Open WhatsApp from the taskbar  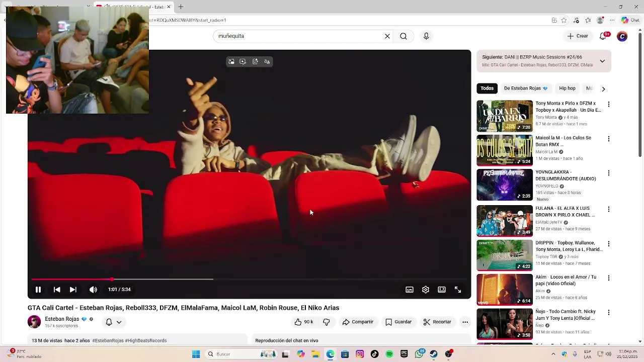coord(420,354)
